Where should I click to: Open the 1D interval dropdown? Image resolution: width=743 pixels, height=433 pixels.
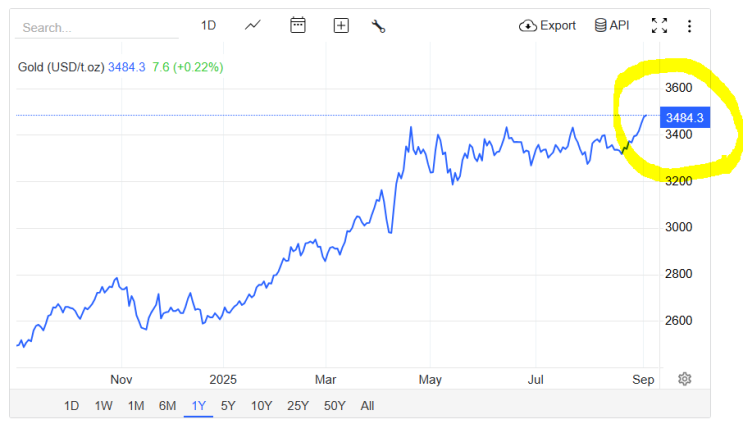coord(208,26)
